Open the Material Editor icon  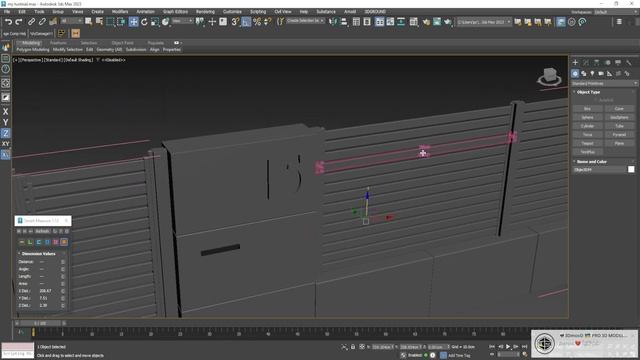pyautogui.click(x=413, y=22)
